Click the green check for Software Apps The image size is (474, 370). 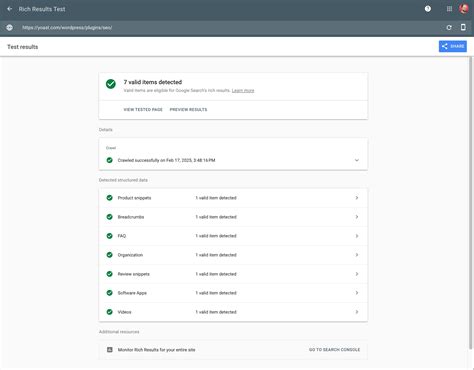pyautogui.click(x=109, y=293)
